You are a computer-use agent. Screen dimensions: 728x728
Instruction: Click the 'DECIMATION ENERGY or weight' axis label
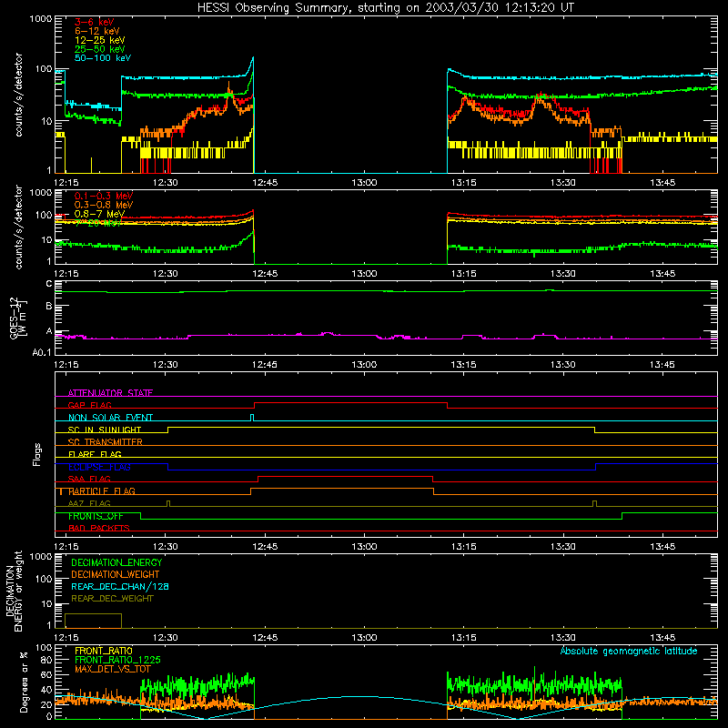[x=14, y=591]
